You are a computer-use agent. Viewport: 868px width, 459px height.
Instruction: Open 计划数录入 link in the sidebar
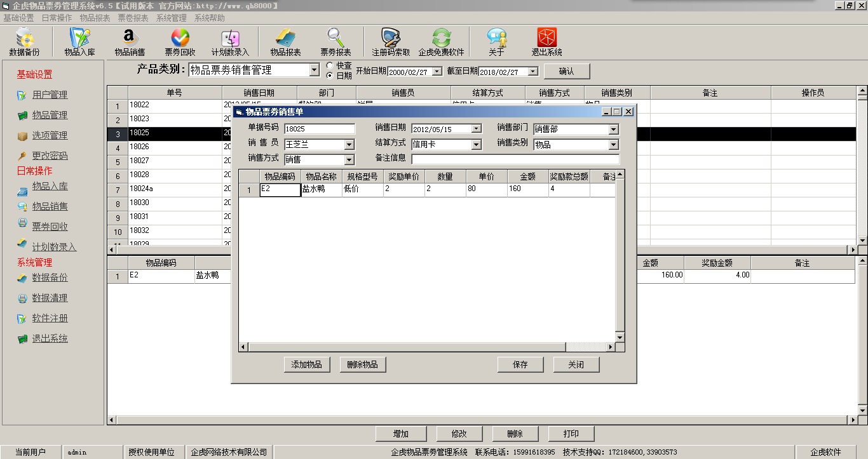coord(54,247)
